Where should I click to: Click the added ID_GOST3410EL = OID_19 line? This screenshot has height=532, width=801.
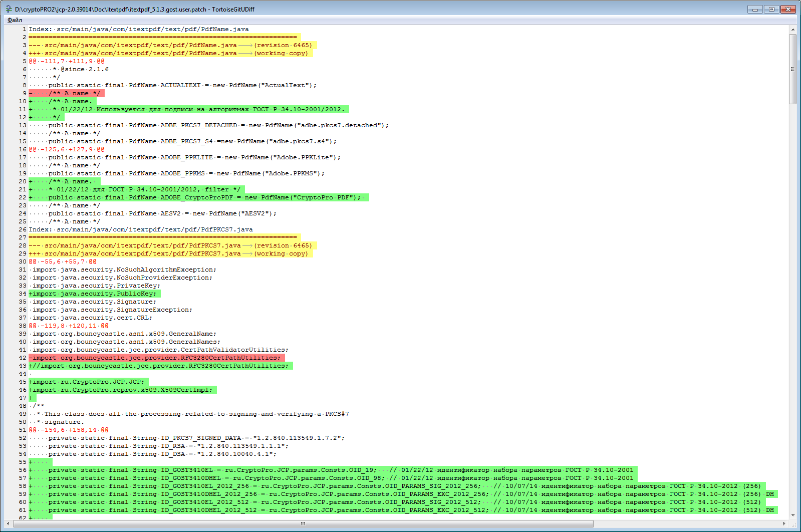[333, 470]
